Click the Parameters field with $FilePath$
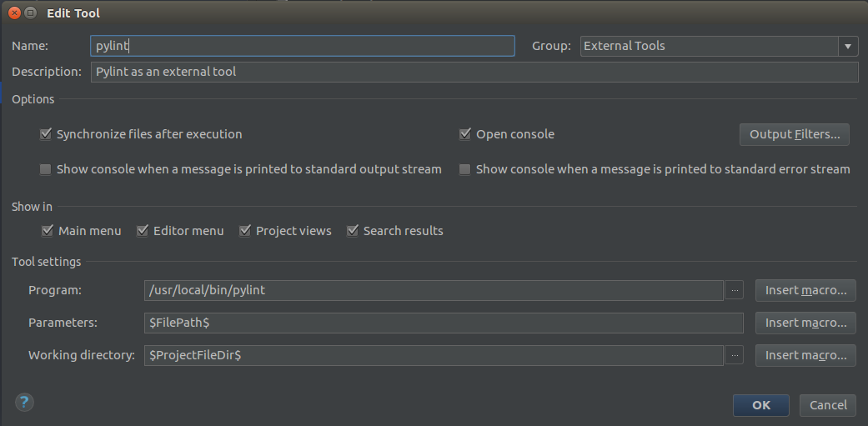Viewport: 868px width, 426px height. click(444, 323)
